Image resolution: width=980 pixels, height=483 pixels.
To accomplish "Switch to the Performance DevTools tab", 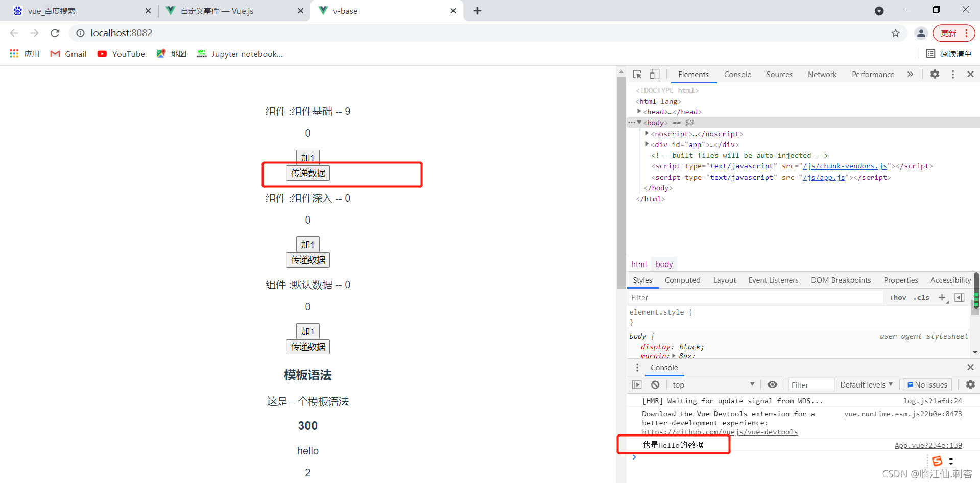I will (x=873, y=75).
